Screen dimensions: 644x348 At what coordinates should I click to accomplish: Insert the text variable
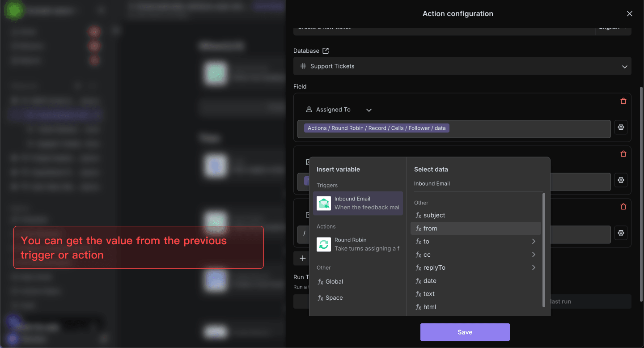pos(476,294)
